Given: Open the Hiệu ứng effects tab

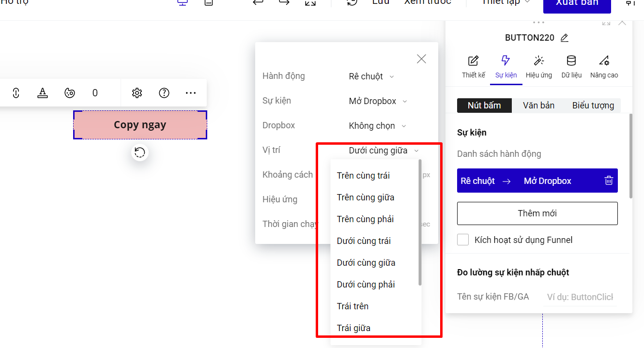Looking at the screenshot, I should point(539,66).
